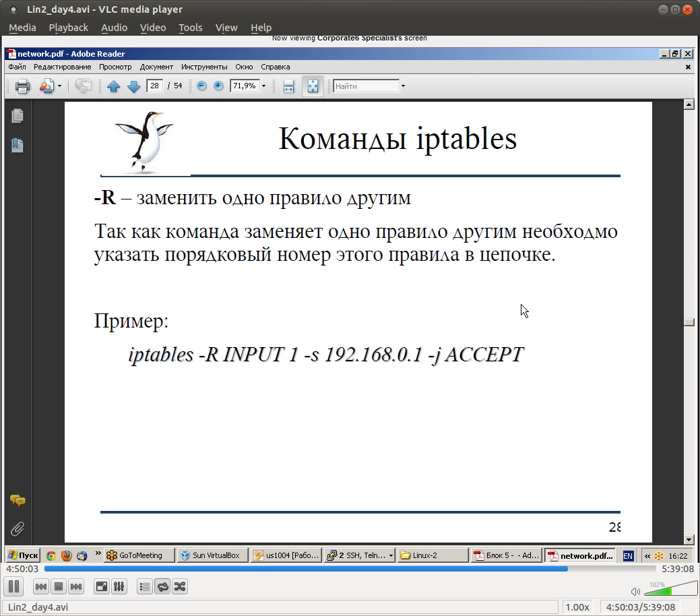Open the Pages panel in the Reader sidebar
Screen dimensions: 700x616
[x=18, y=116]
